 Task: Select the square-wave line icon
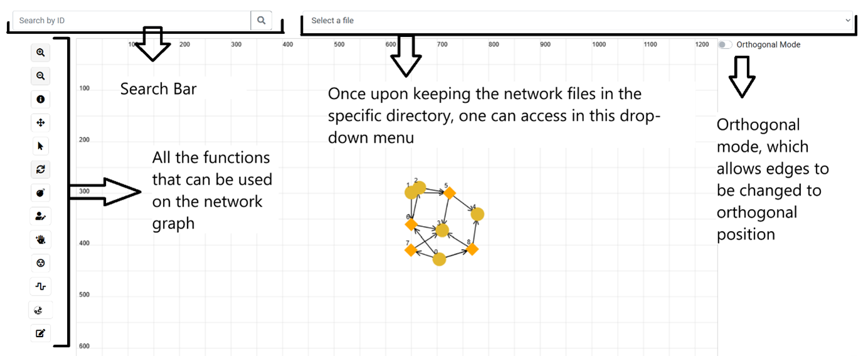(x=41, y=286)
